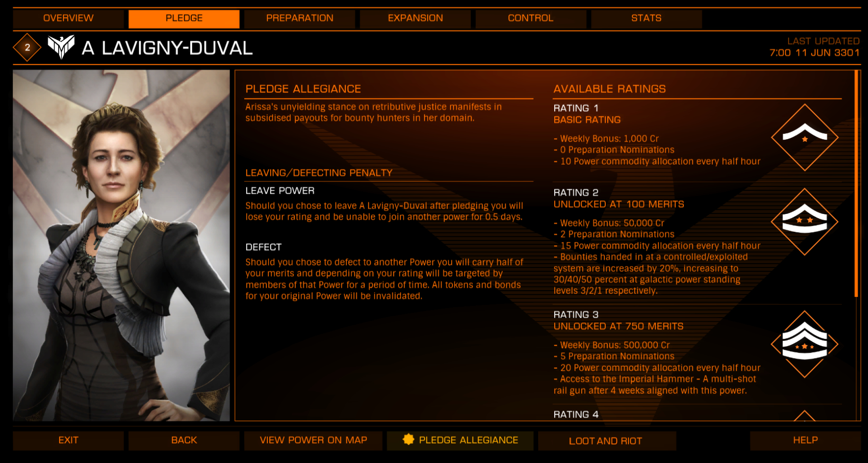Select the Rating 1 single-chevron insignia
The width and height of the screenshot is (868, 463).
tap(805, 137)
